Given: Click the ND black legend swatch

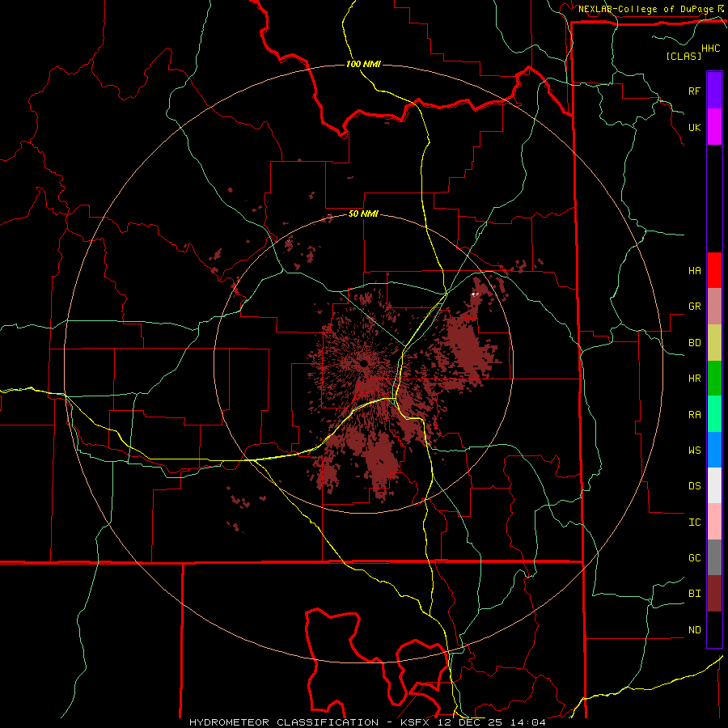Looking at the screenshot, I should tap(714, 629).
